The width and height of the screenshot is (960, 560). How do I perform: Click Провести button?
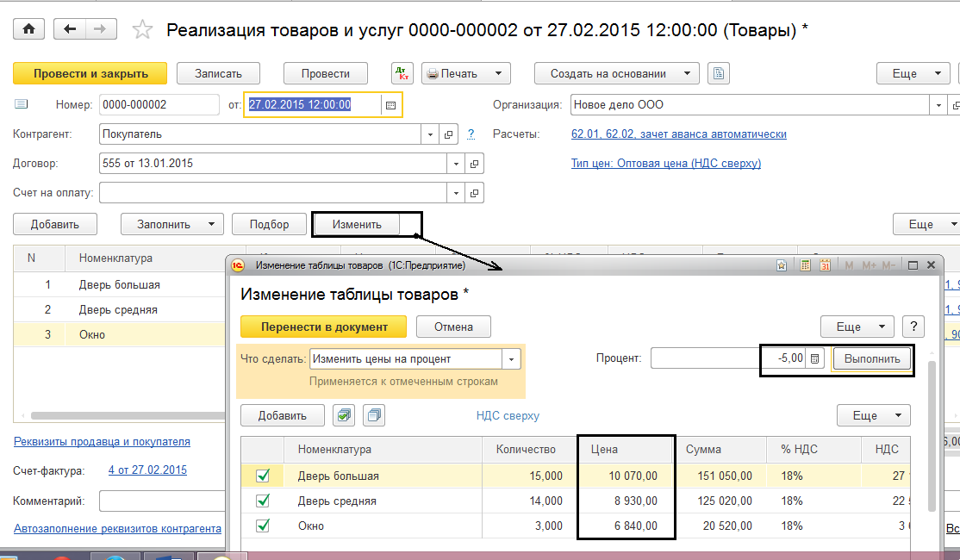[x=326, y=73]
